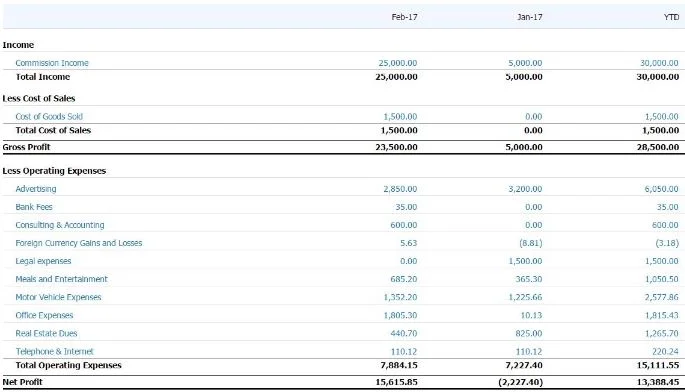The width and height of the screenshot is (685, 392).
Task: Click Motor Vehicle Feb-17 value 1,352.20
Action: [x=400, y=297]
